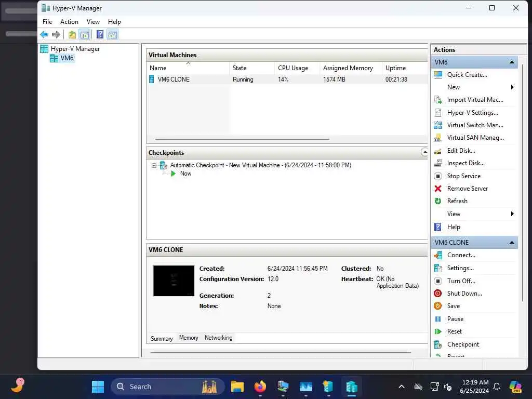Click Checkpoint action for VM6 CLONE
Screen dimensions: 532x399
pyautogui.click(x=463, y=344)
